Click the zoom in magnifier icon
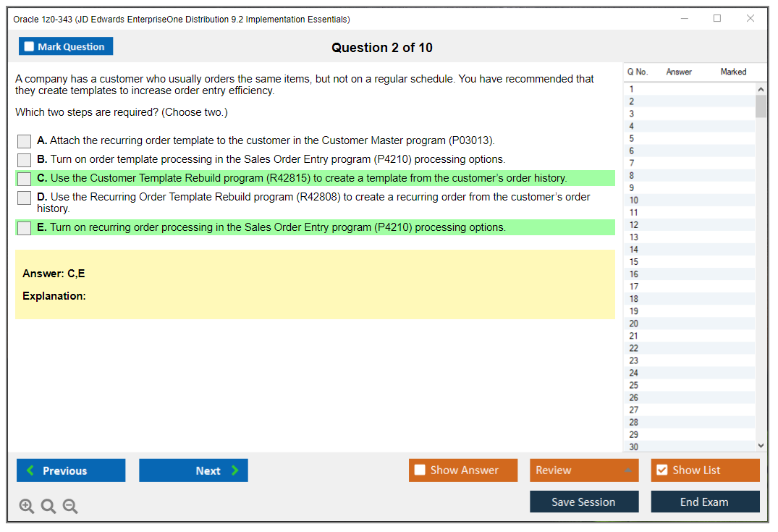The width and height of the screenshot is (778, 532). coord(27,507)
